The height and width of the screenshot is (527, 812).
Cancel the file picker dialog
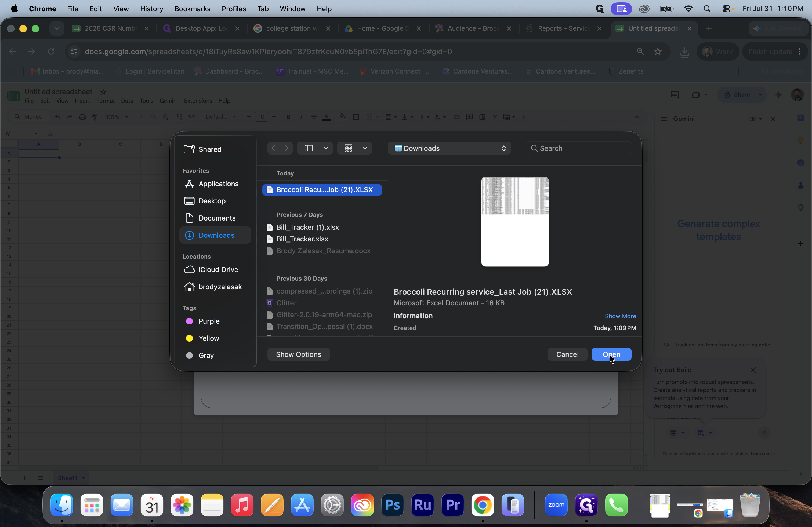click(567, 354)
